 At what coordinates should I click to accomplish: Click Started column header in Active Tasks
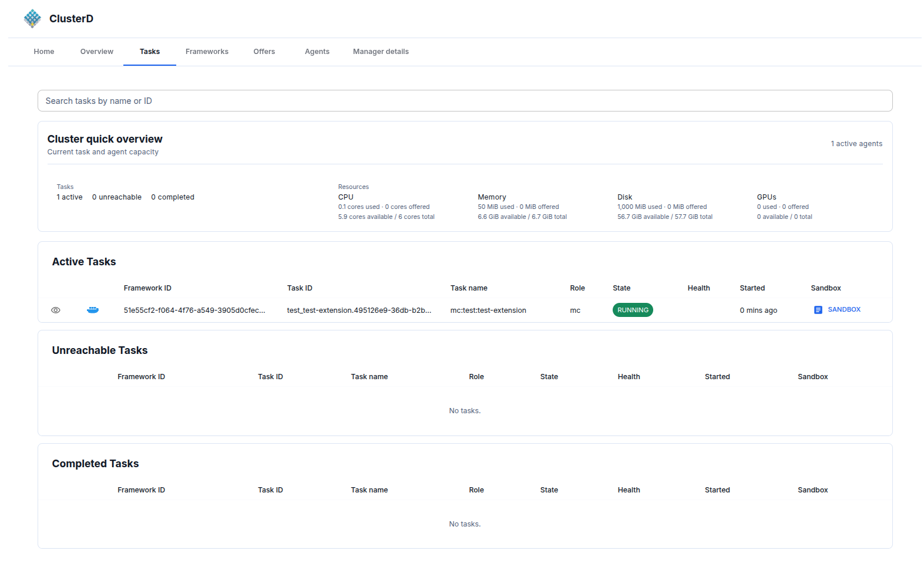pos(752,288)
